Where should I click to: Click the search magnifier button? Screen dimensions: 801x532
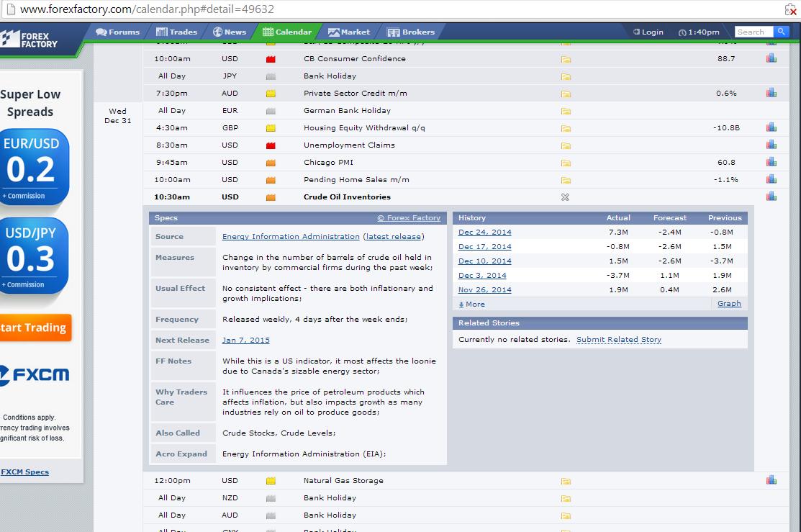781,32
